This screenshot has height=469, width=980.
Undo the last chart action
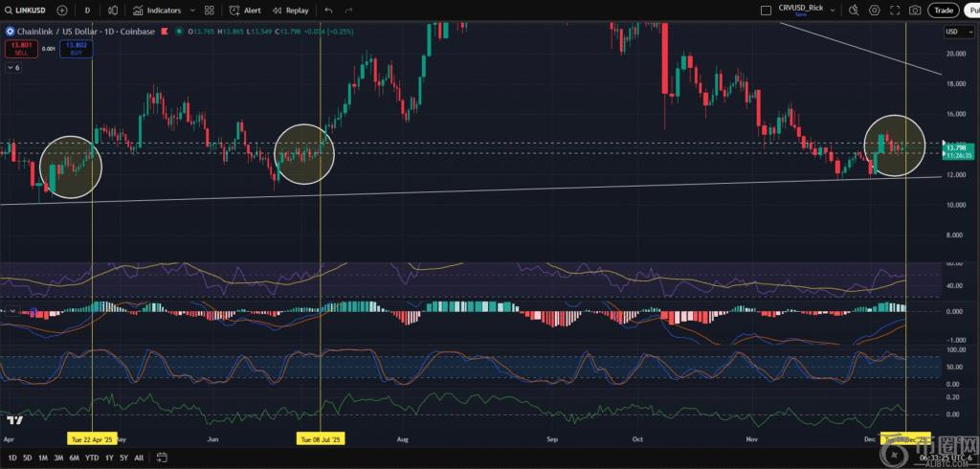(x=328, y=10)
